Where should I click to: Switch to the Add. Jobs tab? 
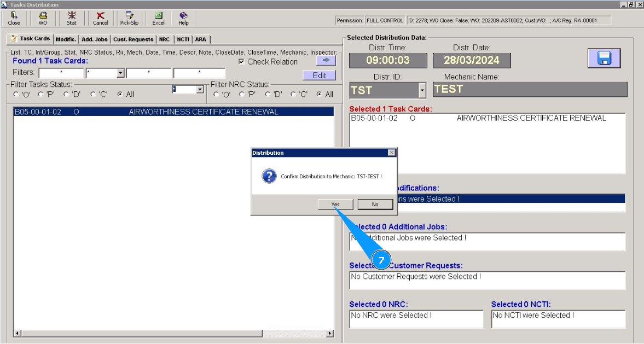[x=95, y=39]
